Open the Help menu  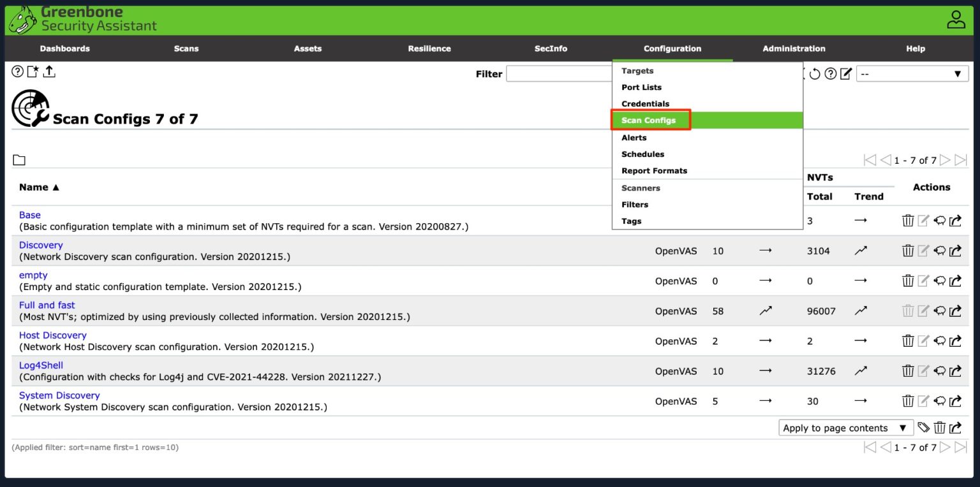[916, 48]
